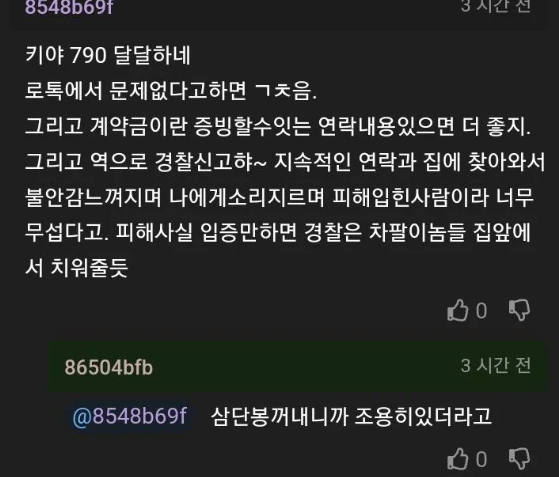559x477 pixels.
Task: Click the reply text 삼단봉꺼내니까 조용히있더라고
Action: pyautogui.click(x=351, y=416)
